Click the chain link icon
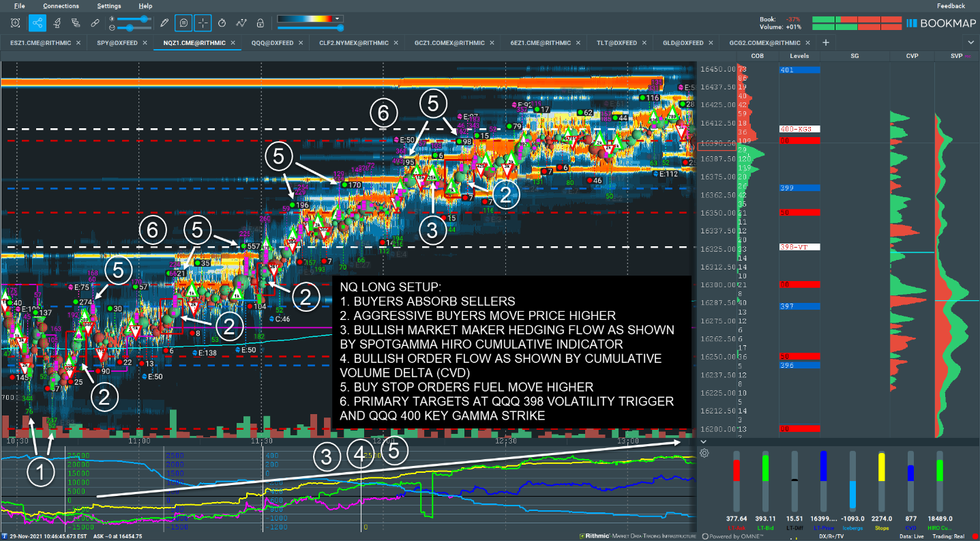Viewport: 980px width, 541px height. tap(95, 23)
